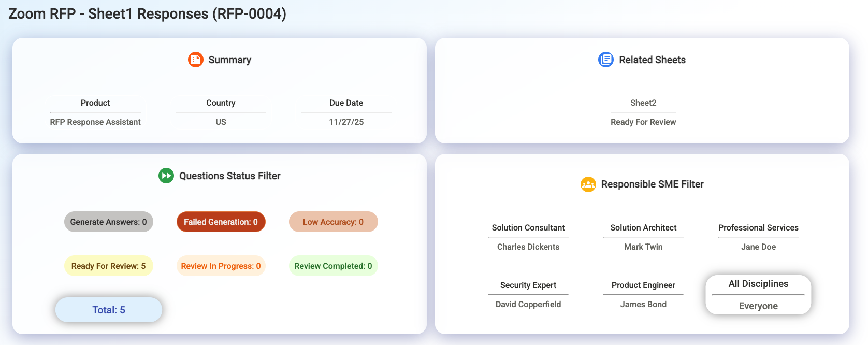The width and height of the screenshot is (868, 345).
Task: Click the blue Related Sheets icon
Action: pos(606,60)
